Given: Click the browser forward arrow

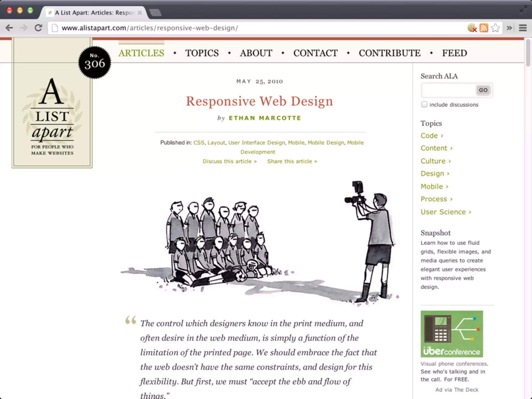Looking at the screenshot, I should point(24,28).
